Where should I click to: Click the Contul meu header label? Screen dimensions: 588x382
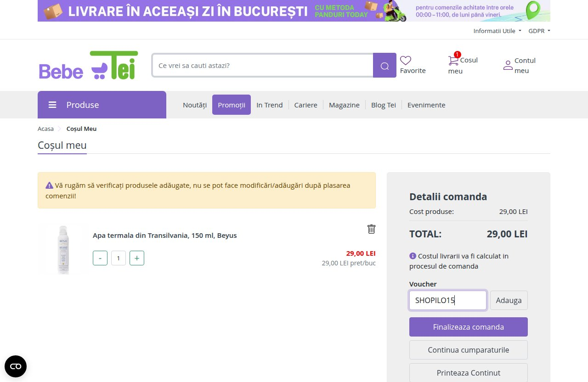[525, 65]
